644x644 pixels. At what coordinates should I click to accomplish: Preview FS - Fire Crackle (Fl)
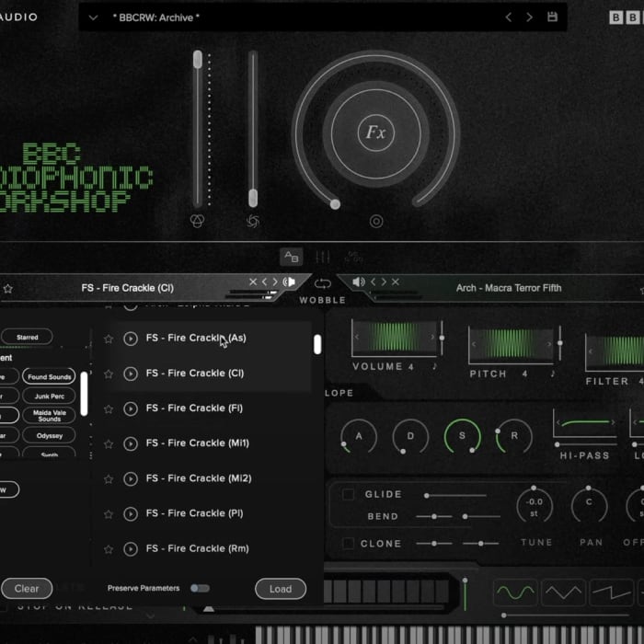[131, 408]
